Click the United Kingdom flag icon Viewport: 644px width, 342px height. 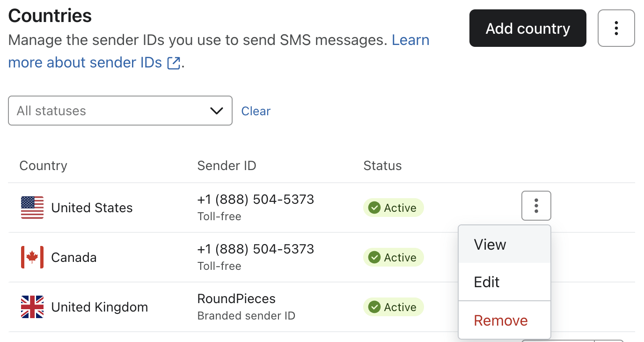(x=32, y=307)
